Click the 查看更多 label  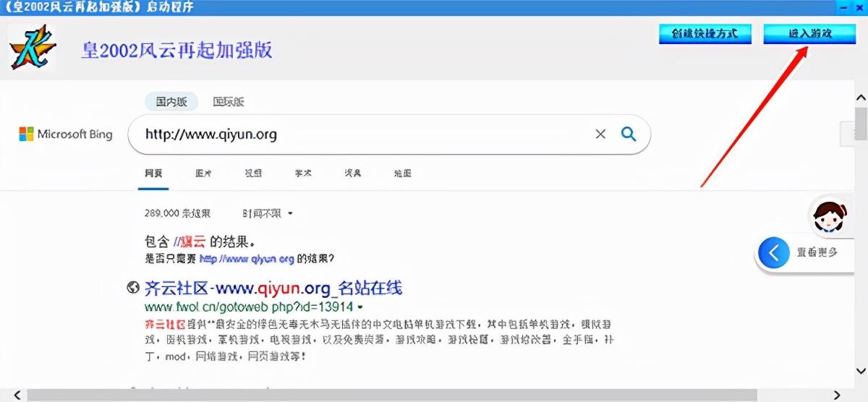tap(817, 253)
